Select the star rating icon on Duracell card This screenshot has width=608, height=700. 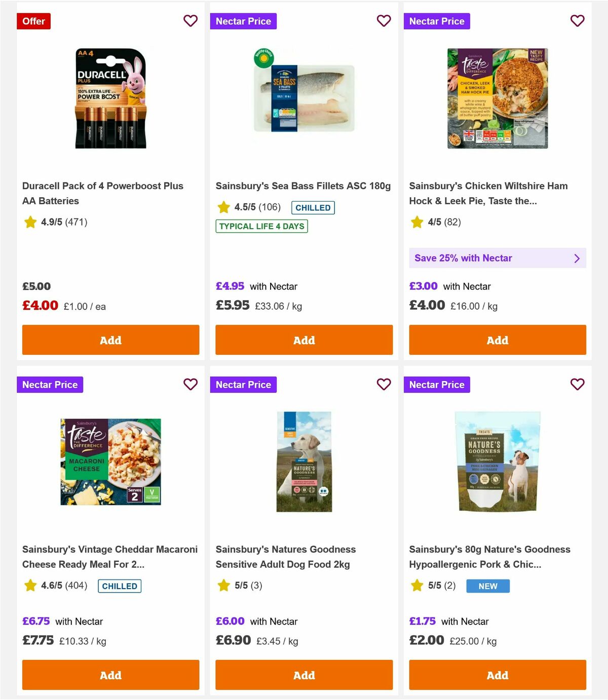(30, 222)
